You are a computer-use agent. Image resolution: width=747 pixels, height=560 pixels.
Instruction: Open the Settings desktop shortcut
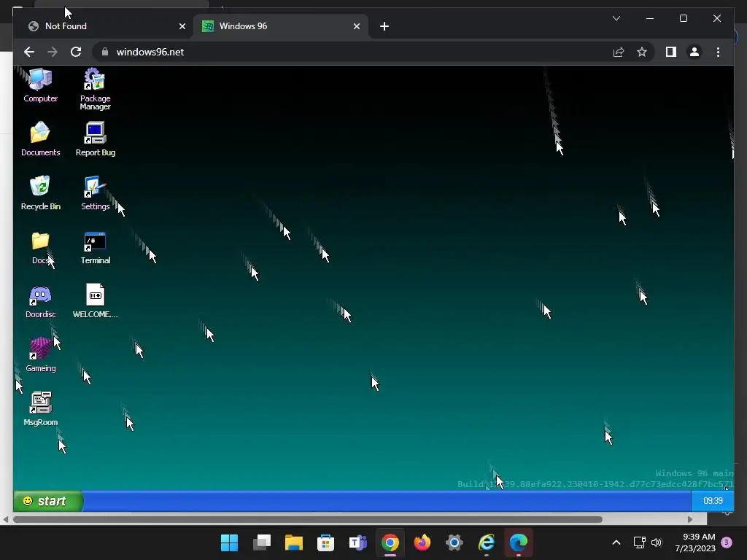(x=95, y=192)
